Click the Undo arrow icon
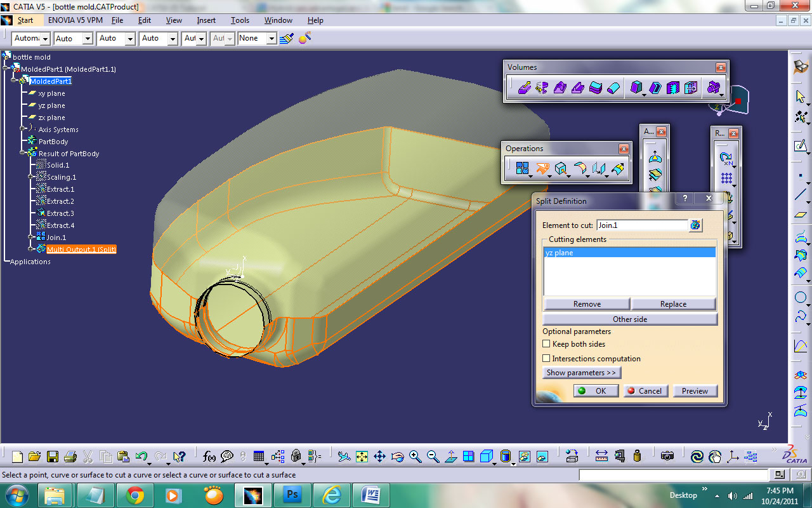 coord(141,456)
